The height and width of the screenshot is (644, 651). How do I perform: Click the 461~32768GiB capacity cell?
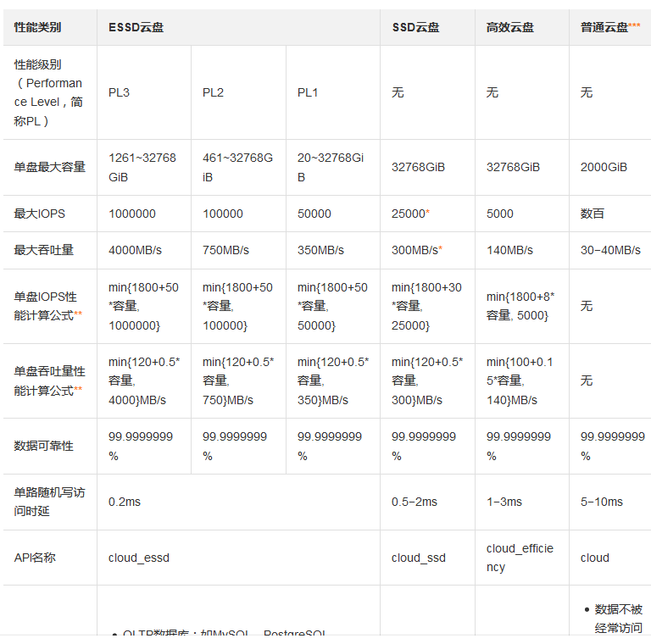tap(237, 167)
